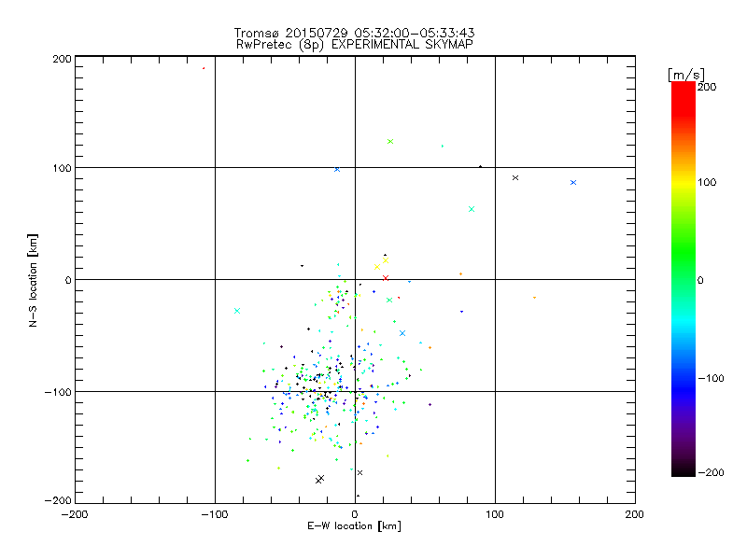Click the '0' tick on the E-W axis
Screen dimensions: 747x560
coord(355,514)
